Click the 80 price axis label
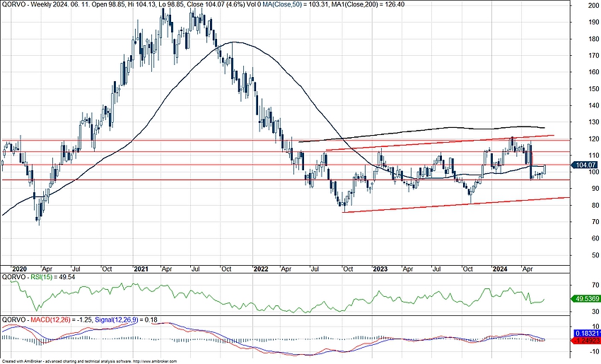This screenshot has width=601, height=364. coord(595,206)
